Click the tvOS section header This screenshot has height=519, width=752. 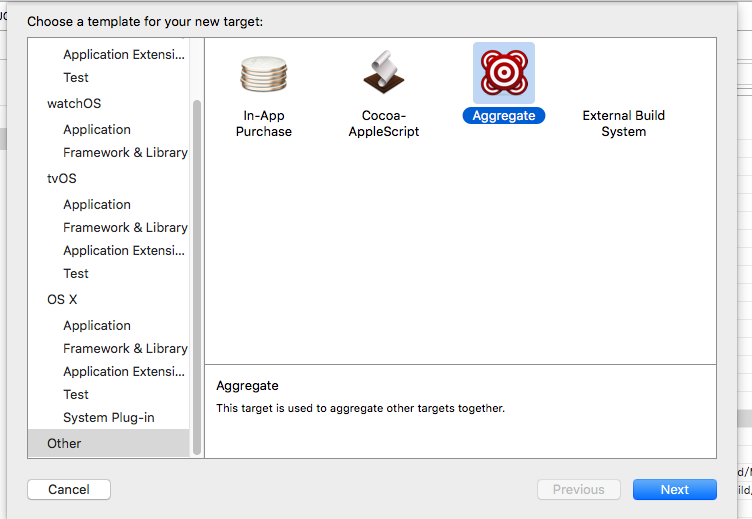[61, 178]
